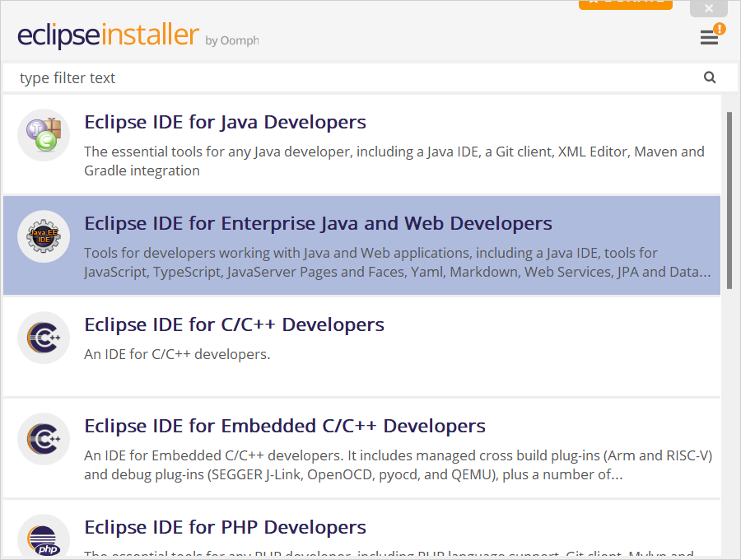Click the "by Oomph" label
The height and width of the screenshot is (560, 741).
pyautogui.click(x=232, y=40)
